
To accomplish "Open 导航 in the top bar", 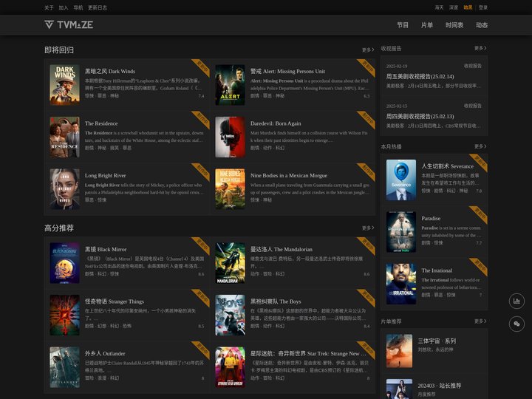I will (78, 7).
